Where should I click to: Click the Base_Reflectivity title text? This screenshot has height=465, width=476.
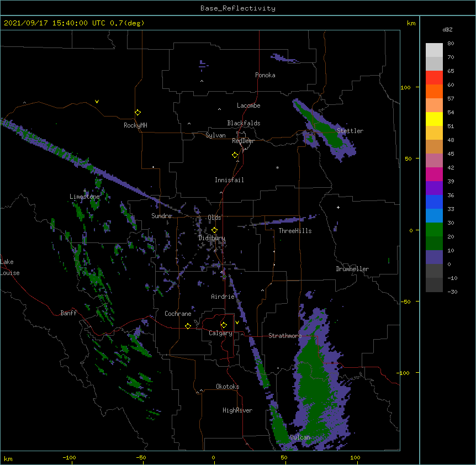click(238, 8)
